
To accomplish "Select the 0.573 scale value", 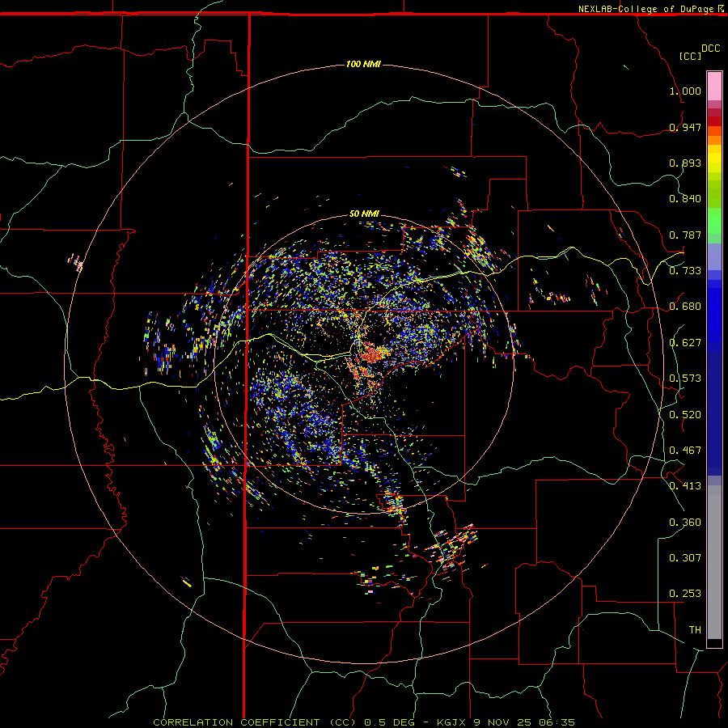I will pyautogui.click(x=685, y=379).
